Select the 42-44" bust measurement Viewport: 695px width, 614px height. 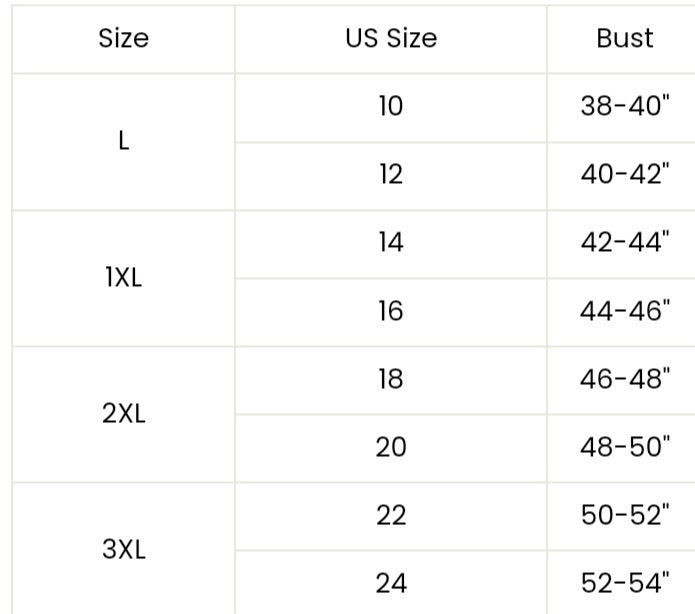pyautogui.click(x=624, y=243)
